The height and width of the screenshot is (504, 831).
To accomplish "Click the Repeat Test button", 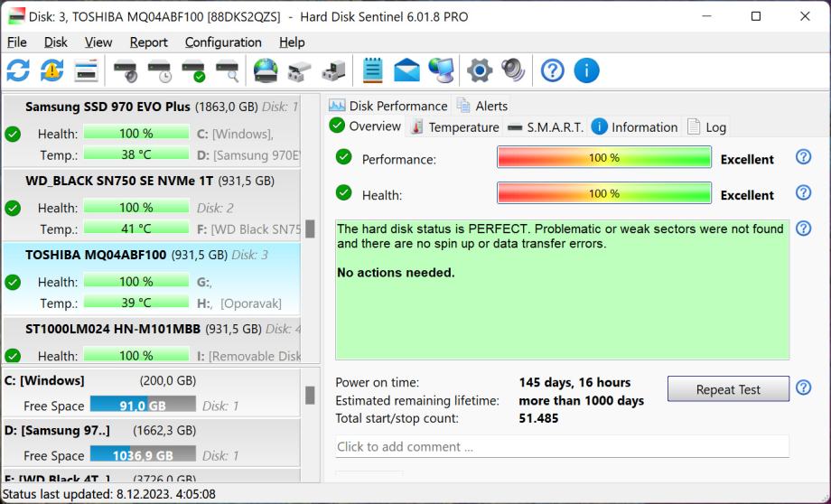I will pos(728,389).
